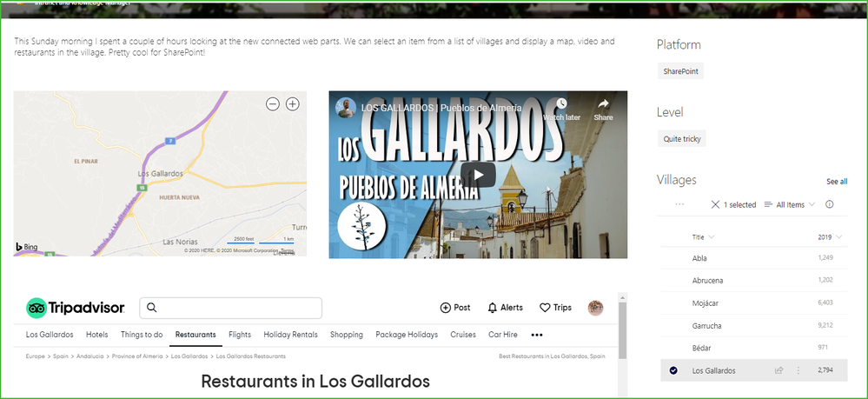Open the Tripadvisor profile avatar
The height and width of the screenshot is (399, 868).
pos(596,308)
